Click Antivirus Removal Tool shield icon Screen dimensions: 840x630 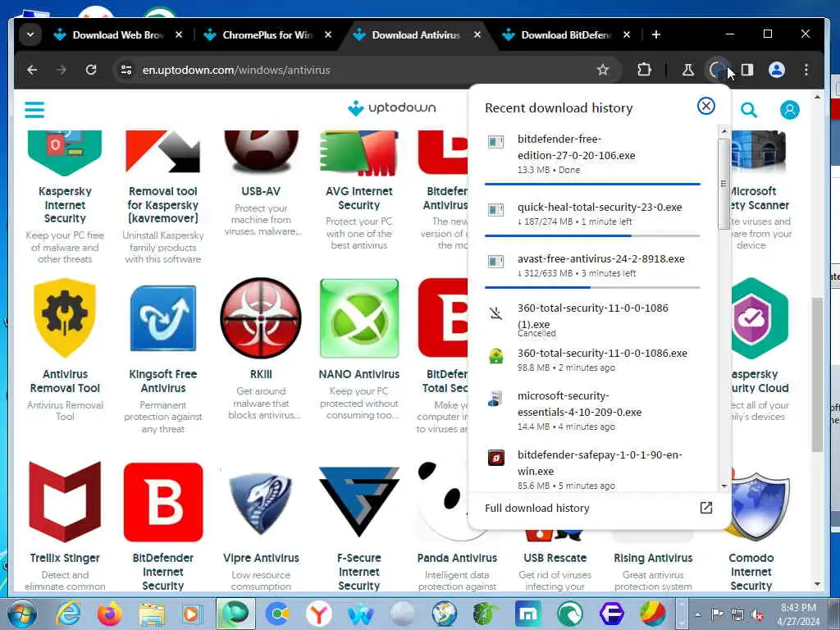click(x=65, y=317)
